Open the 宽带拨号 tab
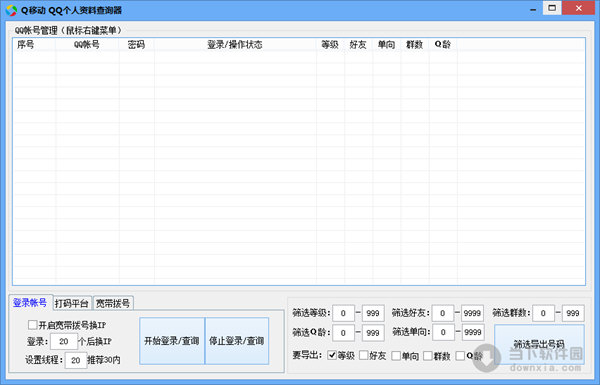Image resolution: width=600 pixels, height=385 pixels. (112, 303)
